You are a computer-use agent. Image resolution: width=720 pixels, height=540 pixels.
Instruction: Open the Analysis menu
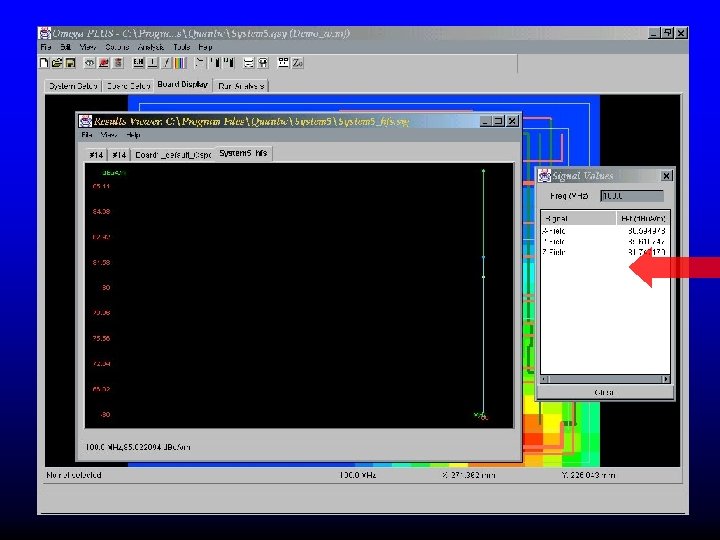pos(151,47)
